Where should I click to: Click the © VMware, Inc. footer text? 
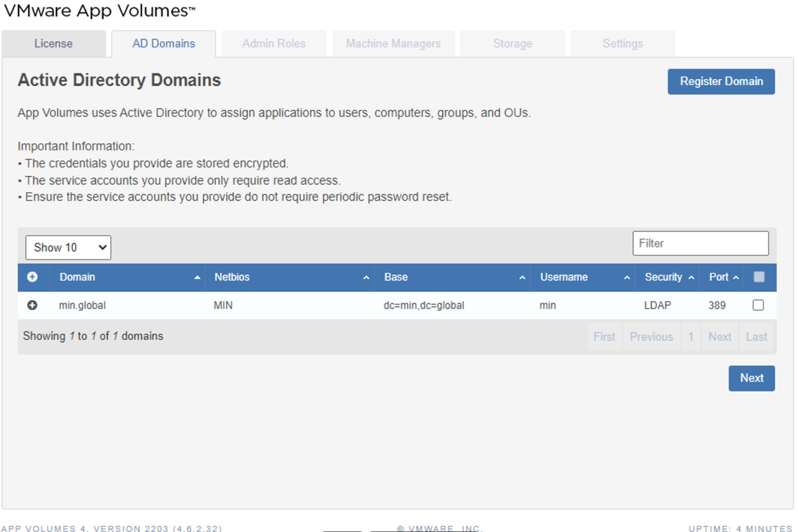coord(439,528)
